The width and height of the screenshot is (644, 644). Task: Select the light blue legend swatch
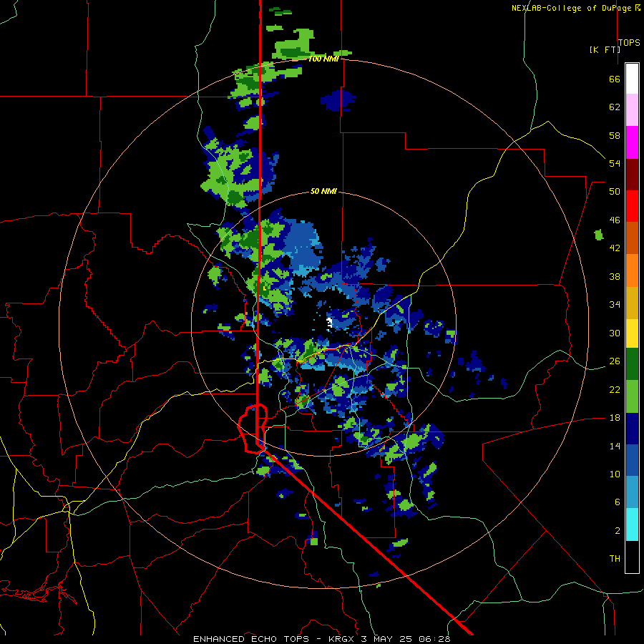click(x=632, y=492)
